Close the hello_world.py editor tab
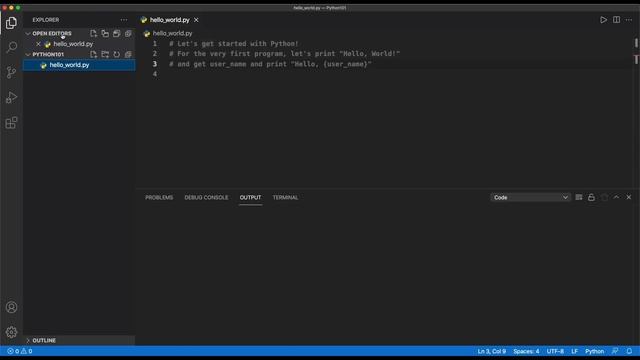Screen dimensions: 640x360 (196, 20)
